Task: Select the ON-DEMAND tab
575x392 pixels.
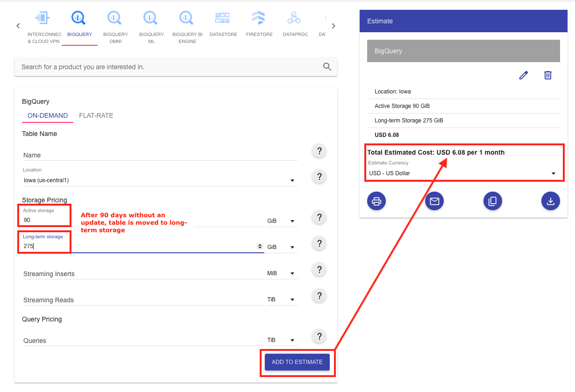Action: pos(48,115)
